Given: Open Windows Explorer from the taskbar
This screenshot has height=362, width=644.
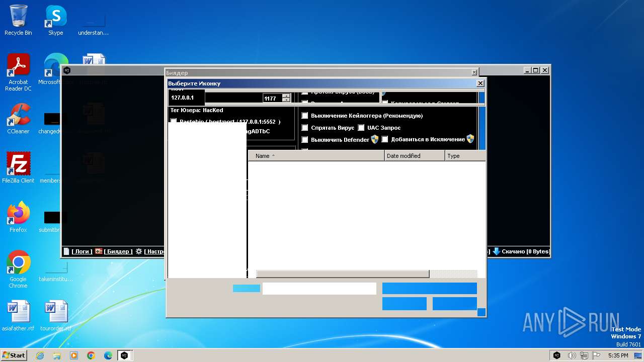Looking at the screenshot, I should pyautogui.click(x=57, y=355).
